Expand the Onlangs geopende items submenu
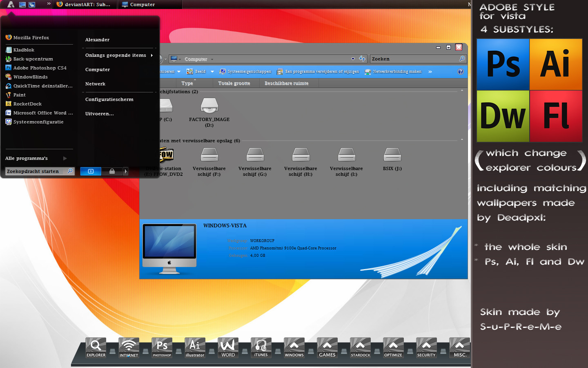Viewport: 588px width, 368px height. (x=119, y=55)
